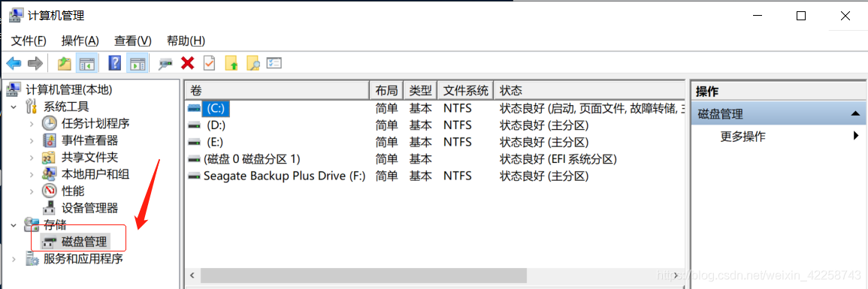Select 计算机管理(本地) root node
The width and height of the screenshot is (868, 289).
[69, 89]
